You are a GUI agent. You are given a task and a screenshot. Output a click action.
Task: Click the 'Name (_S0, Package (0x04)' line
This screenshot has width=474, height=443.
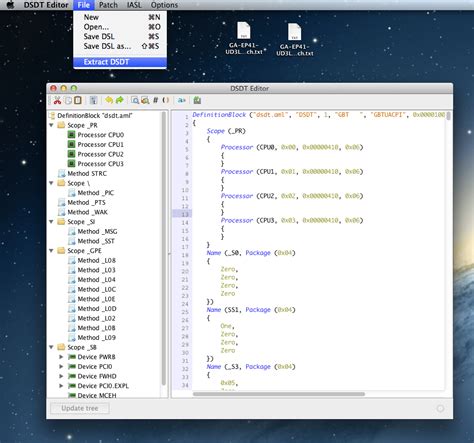(251, 253)
